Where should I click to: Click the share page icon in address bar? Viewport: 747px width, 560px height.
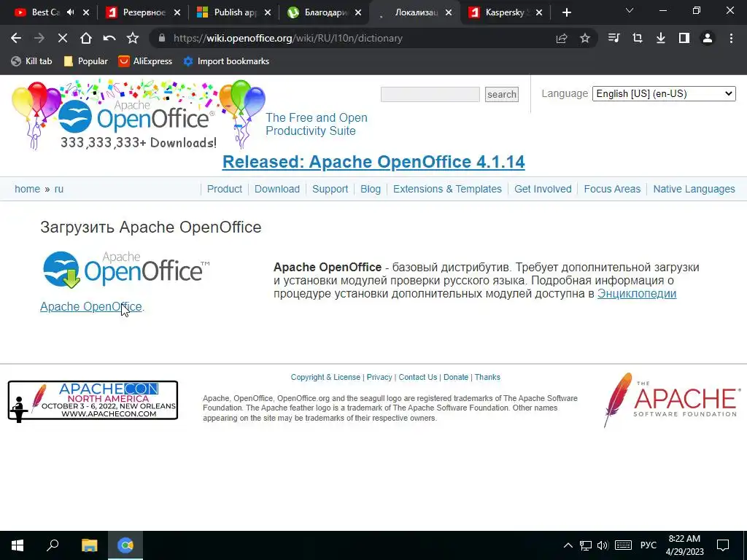[562, 38]
